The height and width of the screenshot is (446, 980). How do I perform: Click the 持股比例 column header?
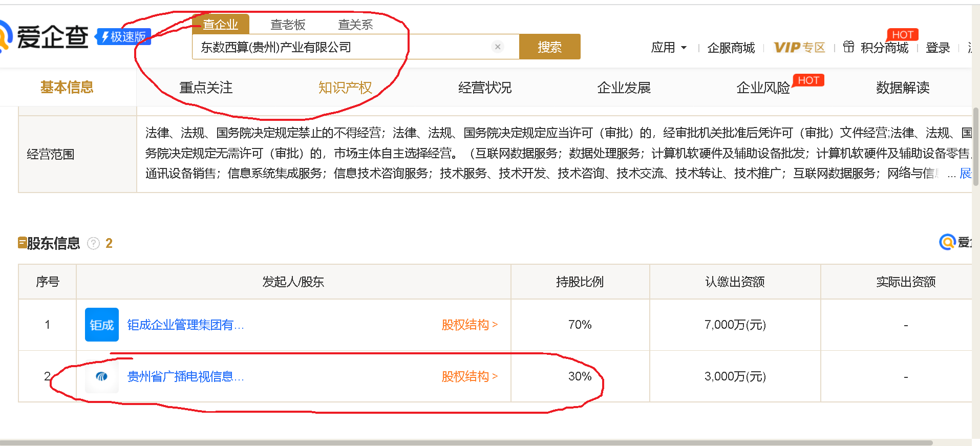(580, 282)
